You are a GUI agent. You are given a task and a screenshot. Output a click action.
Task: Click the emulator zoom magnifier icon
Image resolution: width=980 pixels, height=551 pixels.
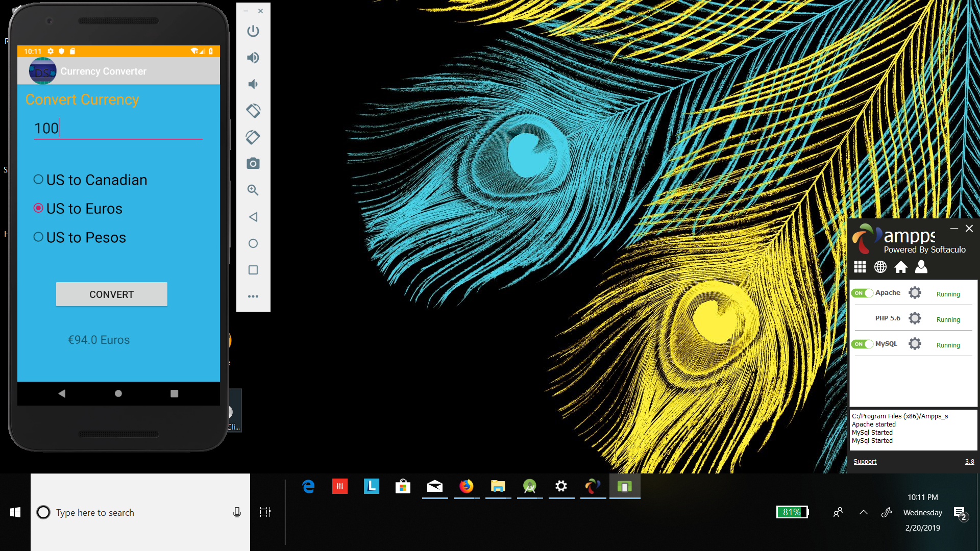(253, 190)
